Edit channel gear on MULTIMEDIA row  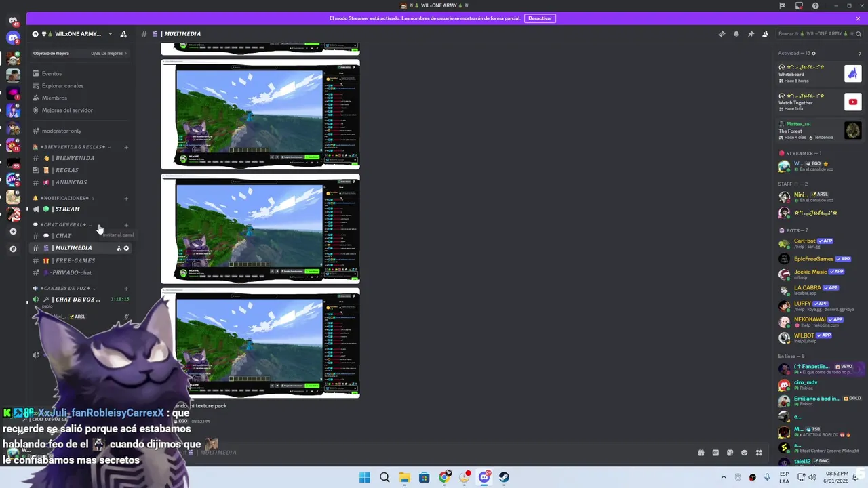tap(126, 248)
